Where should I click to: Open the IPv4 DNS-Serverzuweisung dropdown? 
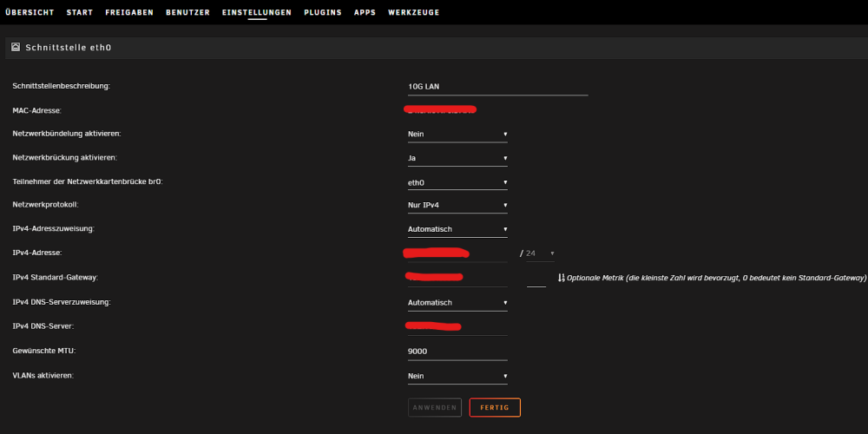[457, 303]
